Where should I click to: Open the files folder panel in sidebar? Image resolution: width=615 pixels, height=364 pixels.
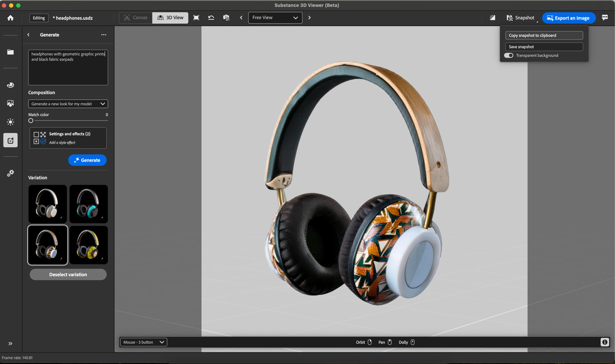click(x=10, y=52)
